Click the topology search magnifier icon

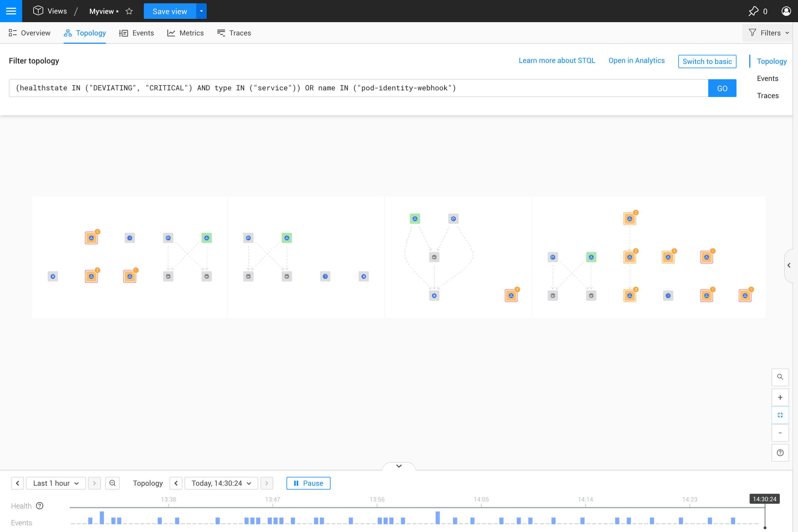coord(780,377)
